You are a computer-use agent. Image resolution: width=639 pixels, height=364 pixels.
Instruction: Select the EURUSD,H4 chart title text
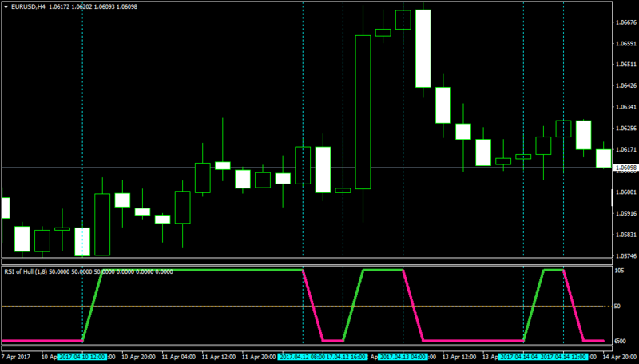click(x=28, y=7)
